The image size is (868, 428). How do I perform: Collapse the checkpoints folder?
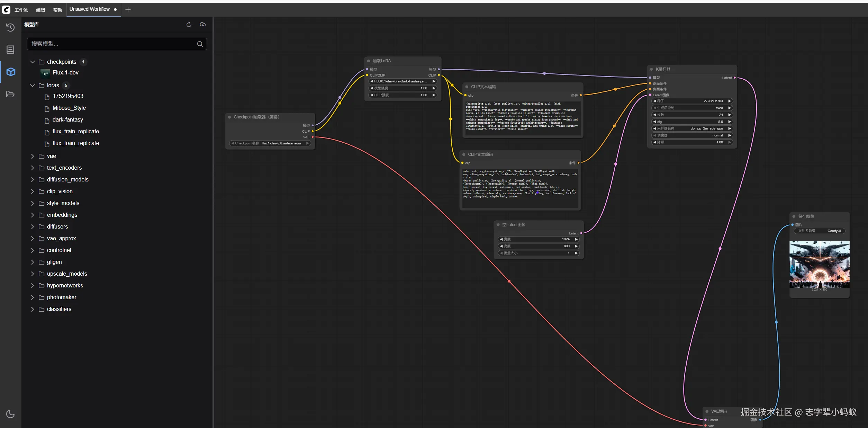(33, 62)
